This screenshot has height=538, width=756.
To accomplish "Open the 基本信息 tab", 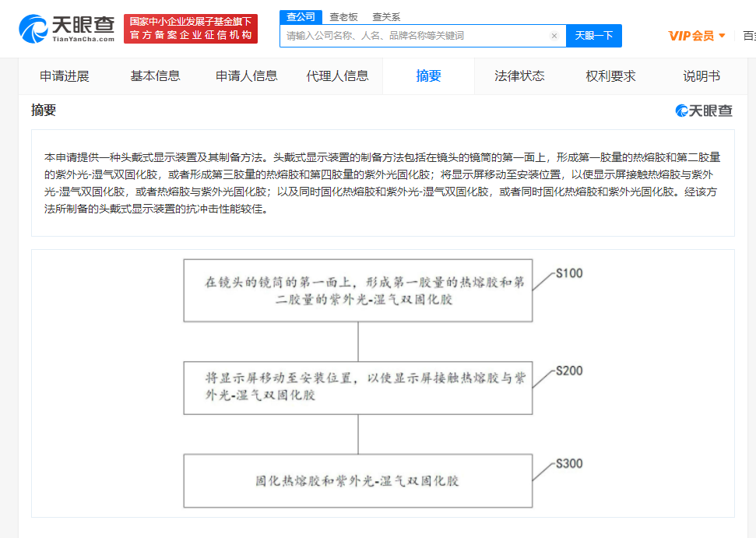I will coord(155,76).
